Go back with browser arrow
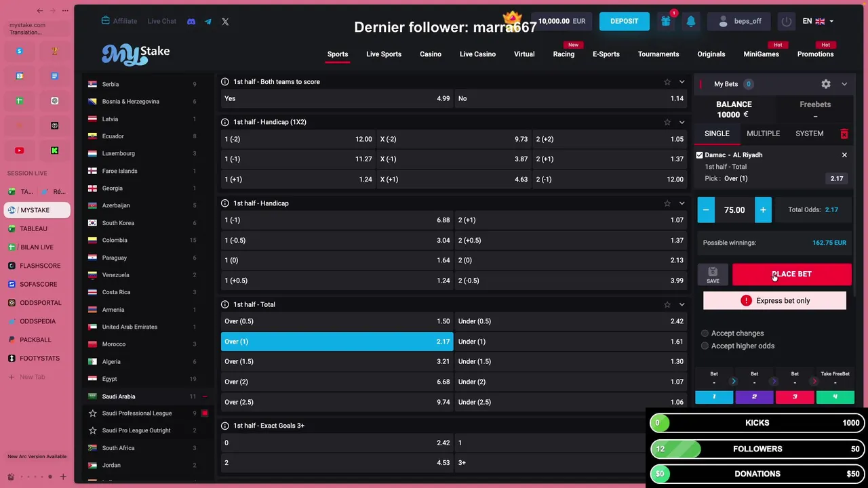This screenshot has height=488, width=868. pyautogui.click(x=40, y=10)
